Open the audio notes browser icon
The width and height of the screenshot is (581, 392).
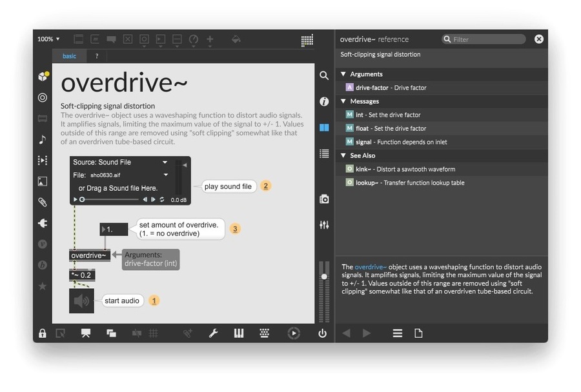pos(43,139)
